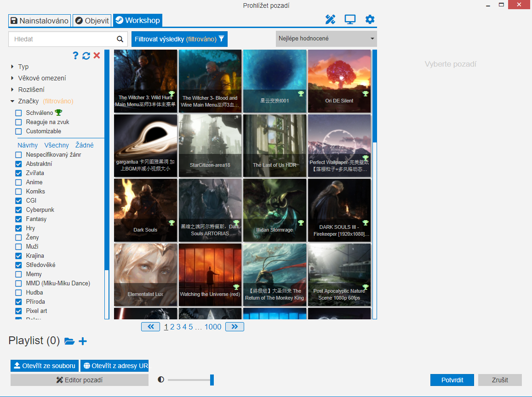
Task: Click the Potvrdit button
Action: point(452,380)
